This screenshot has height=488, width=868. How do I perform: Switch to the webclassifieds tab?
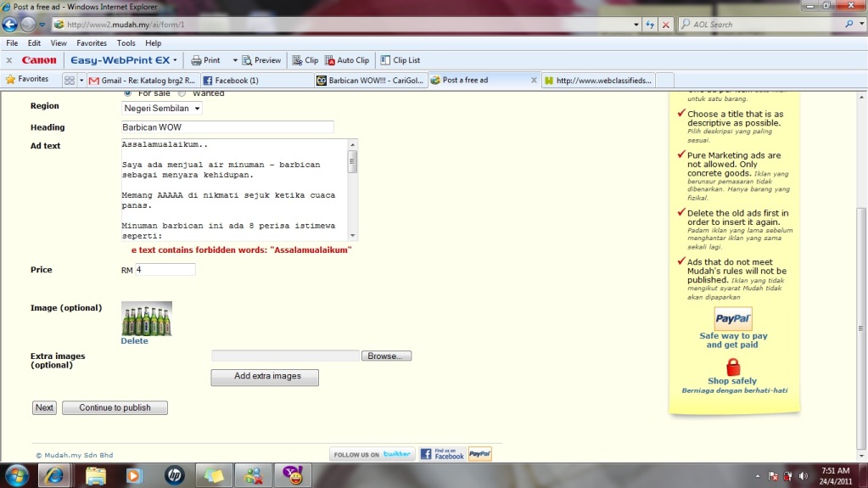click(598, 81)
